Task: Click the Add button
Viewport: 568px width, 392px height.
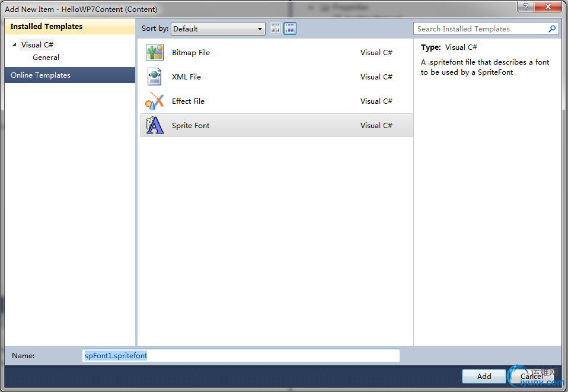Action: point(484,376)
